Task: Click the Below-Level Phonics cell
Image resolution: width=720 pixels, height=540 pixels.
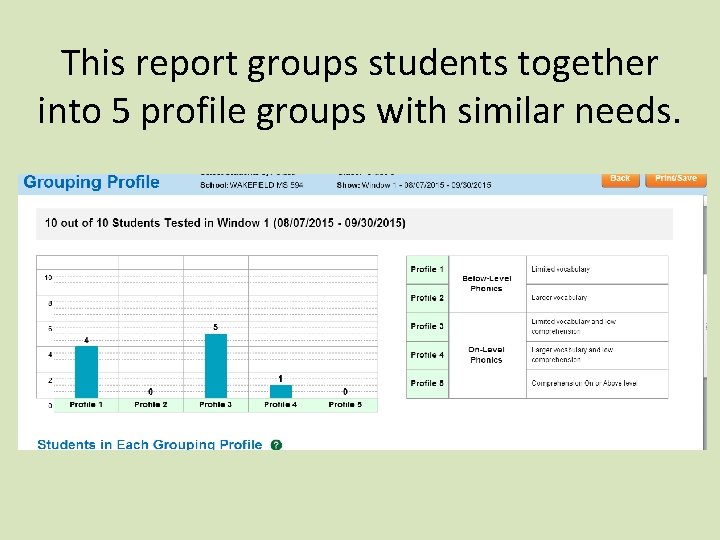Action: pos(487,284)
